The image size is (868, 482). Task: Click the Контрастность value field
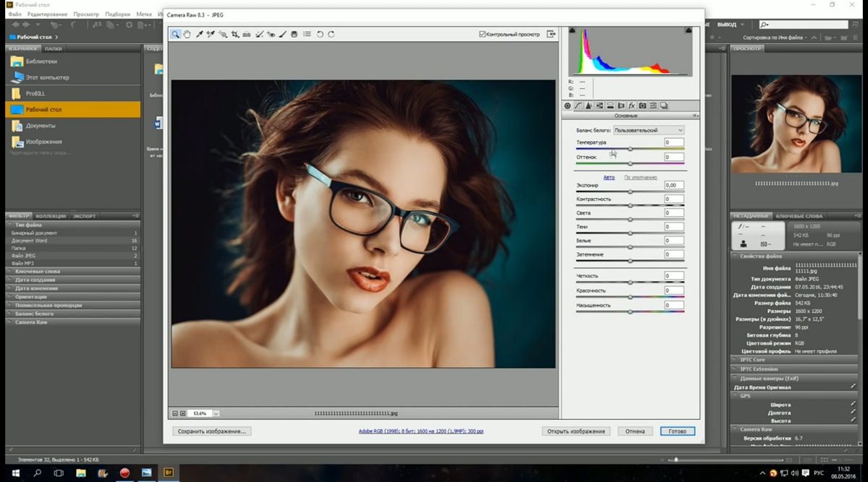point(674,199)
